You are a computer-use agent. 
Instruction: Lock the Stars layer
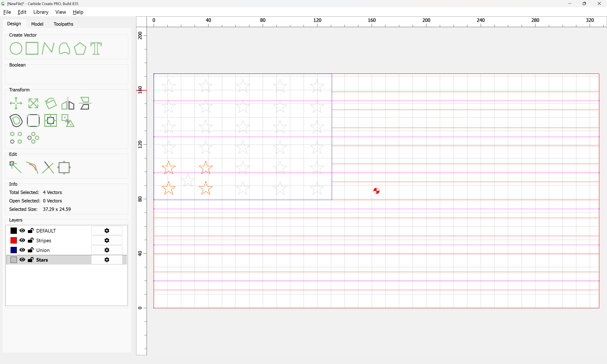[31, 260]
